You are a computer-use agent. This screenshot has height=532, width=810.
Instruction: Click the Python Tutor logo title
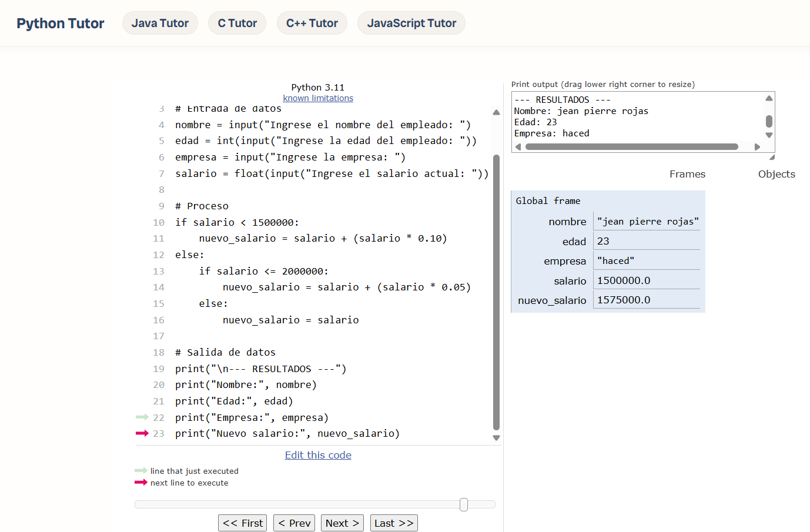pyautogui.click(x=61, y=24)
